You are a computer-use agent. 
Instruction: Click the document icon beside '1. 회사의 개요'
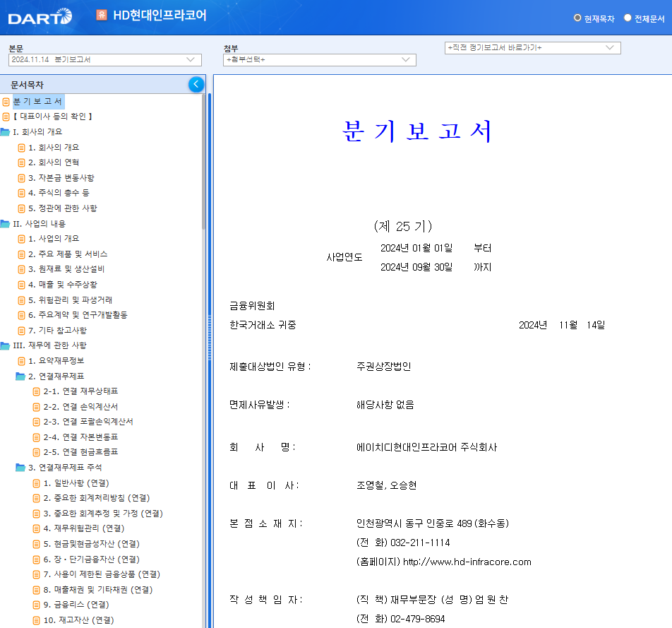[23, 147]
